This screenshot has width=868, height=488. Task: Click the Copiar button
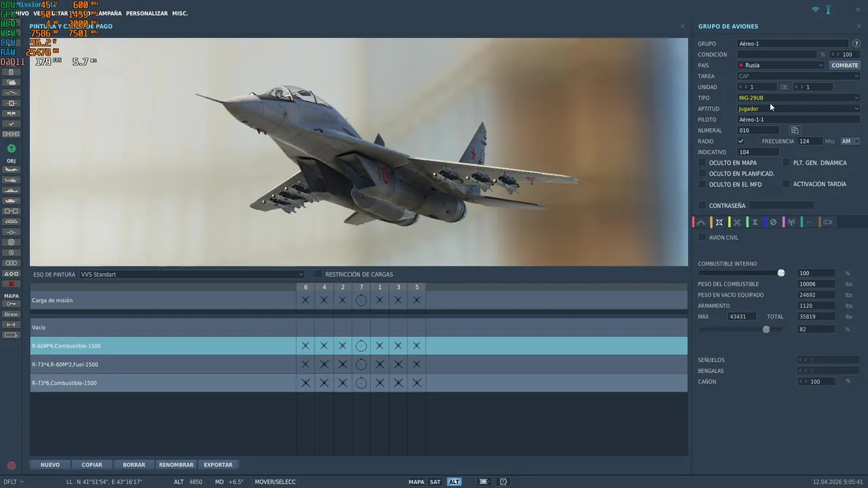tap(92, 465)
